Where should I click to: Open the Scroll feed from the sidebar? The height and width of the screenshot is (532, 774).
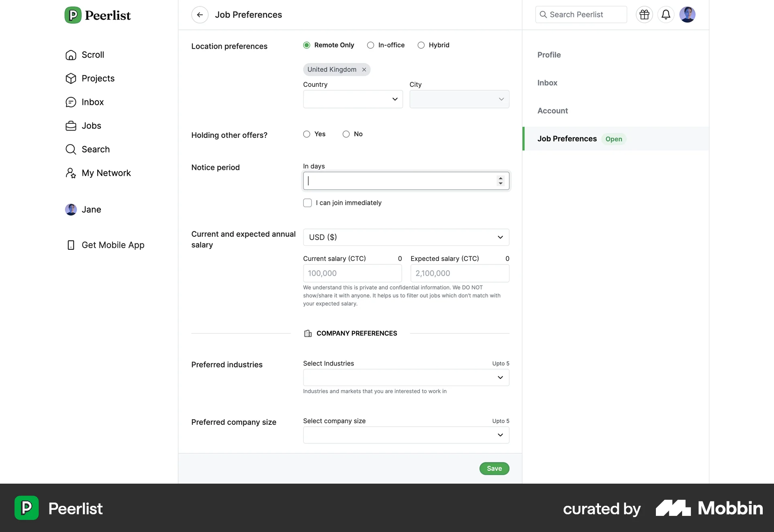point(71,55)
